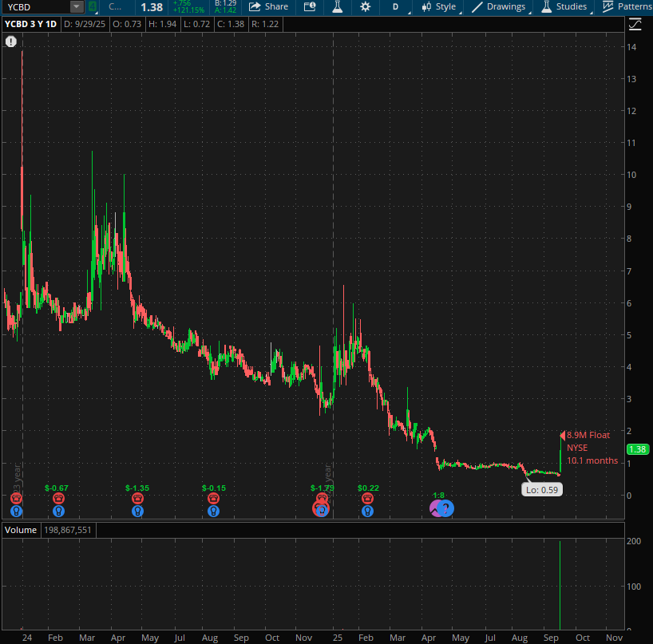The height and width of the screenshot is (644, 653).
Task: Click the Share button
Action: pos(268,6)
